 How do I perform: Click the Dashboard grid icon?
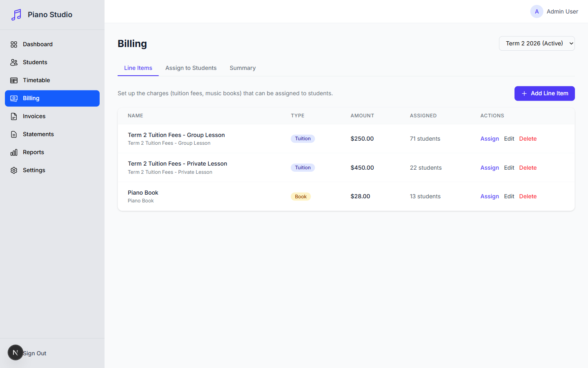click(x=14, y=44)
